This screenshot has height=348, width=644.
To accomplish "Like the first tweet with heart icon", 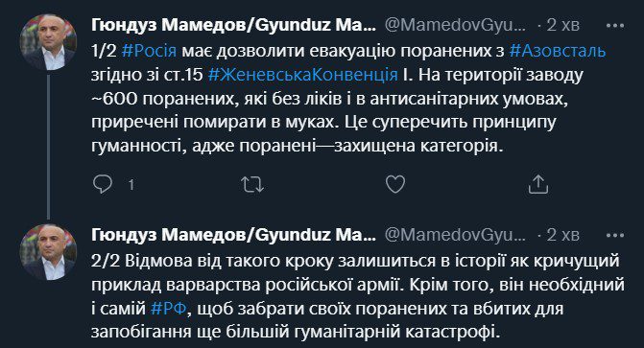I will coord(395,184).
